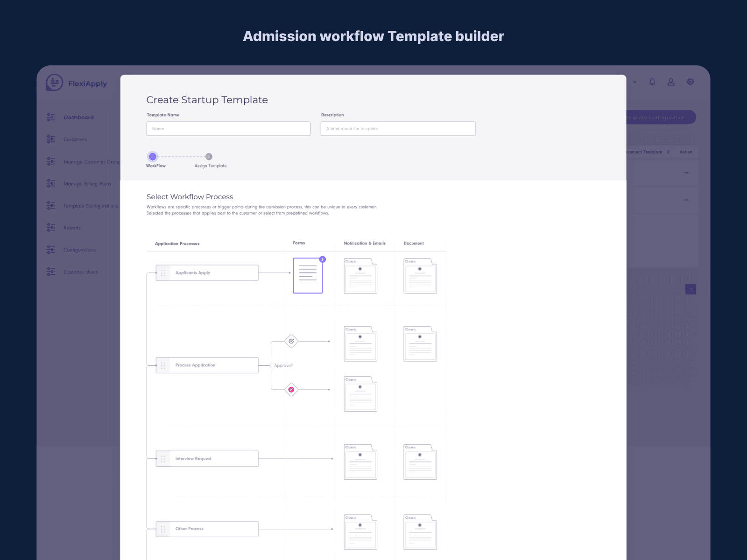Click the badge on Applicants Apply form
The height and width of the screenshot is (560, 747).
(x=322, y=259)
